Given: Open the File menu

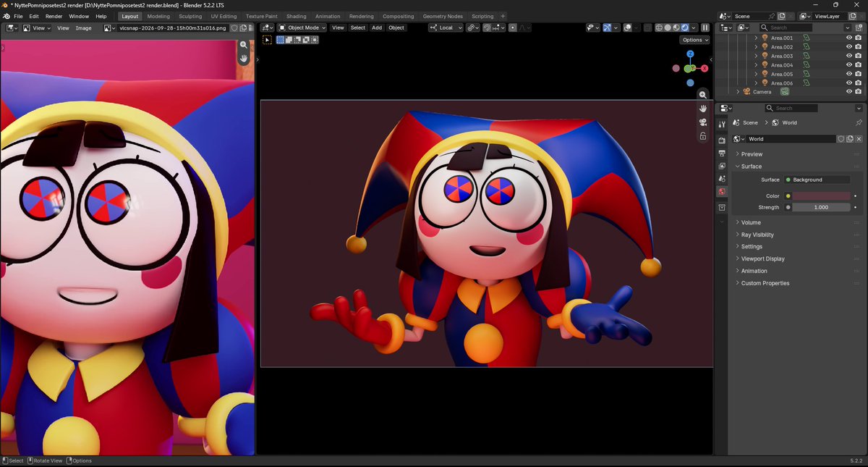Looking at the screenshot, I should pyautogui.click(x=18, y=16).
